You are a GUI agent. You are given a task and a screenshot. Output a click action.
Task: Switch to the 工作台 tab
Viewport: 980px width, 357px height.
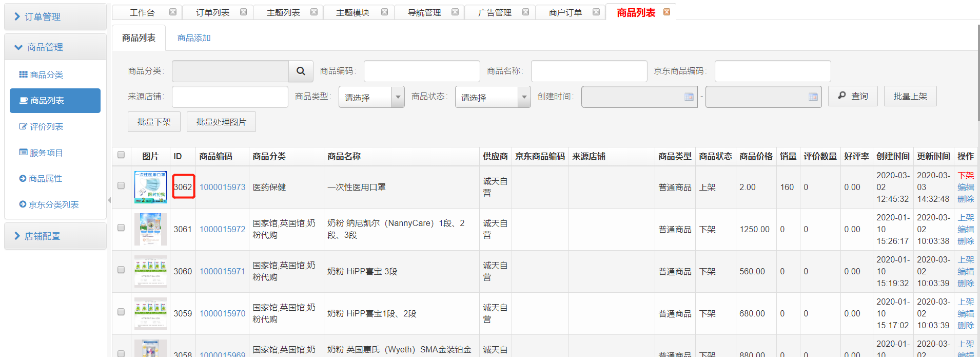[x=142, y=12]
